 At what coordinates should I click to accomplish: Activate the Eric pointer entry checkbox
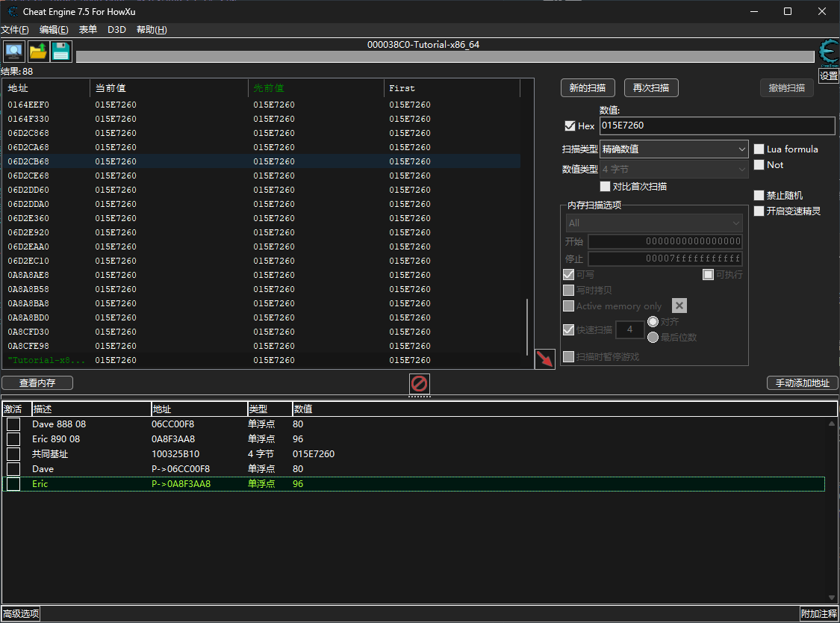(13, 484)
